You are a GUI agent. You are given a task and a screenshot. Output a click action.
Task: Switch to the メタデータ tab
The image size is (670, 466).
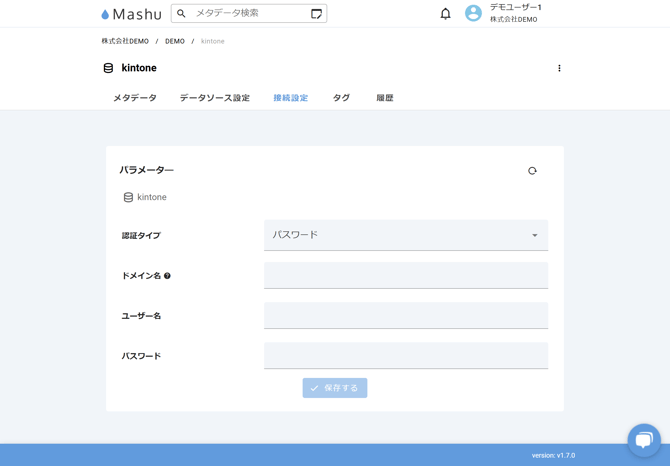point(135,98)
